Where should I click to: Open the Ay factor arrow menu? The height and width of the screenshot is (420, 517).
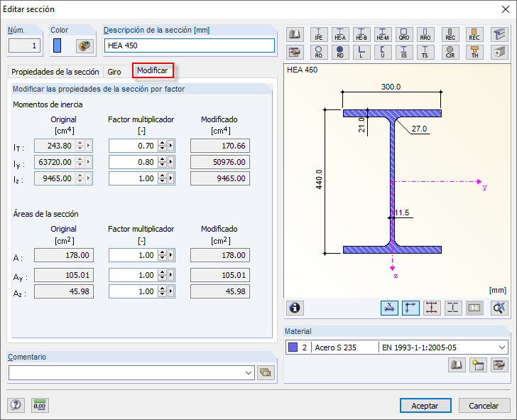(x=170, y=275)
